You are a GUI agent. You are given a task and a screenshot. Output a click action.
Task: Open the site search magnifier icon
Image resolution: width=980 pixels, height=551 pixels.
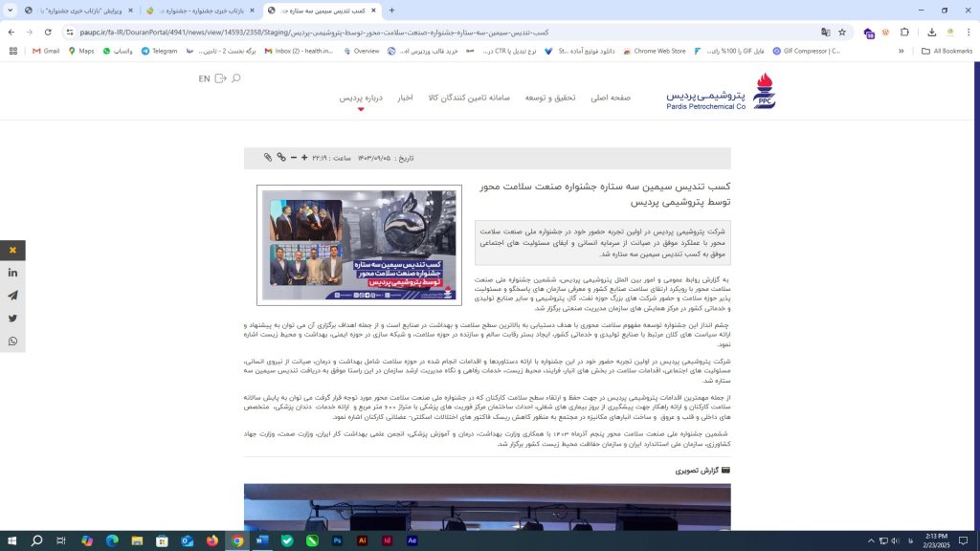tap(235, 78)
